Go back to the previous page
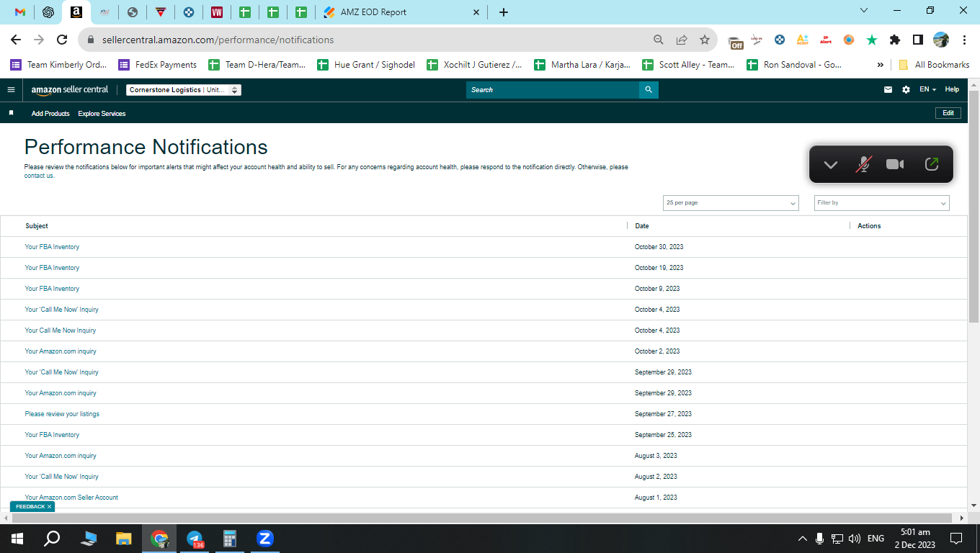 pyautogui.click(x=16, y=40)
